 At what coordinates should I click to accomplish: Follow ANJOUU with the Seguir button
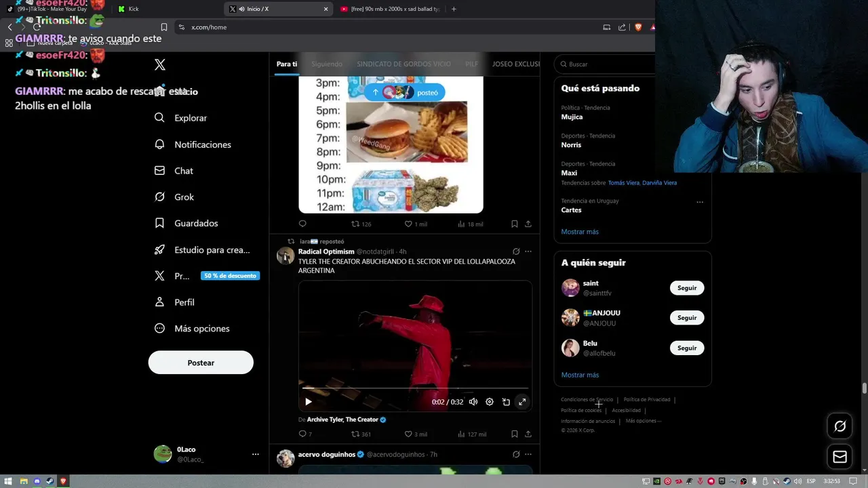click(687, 318)
